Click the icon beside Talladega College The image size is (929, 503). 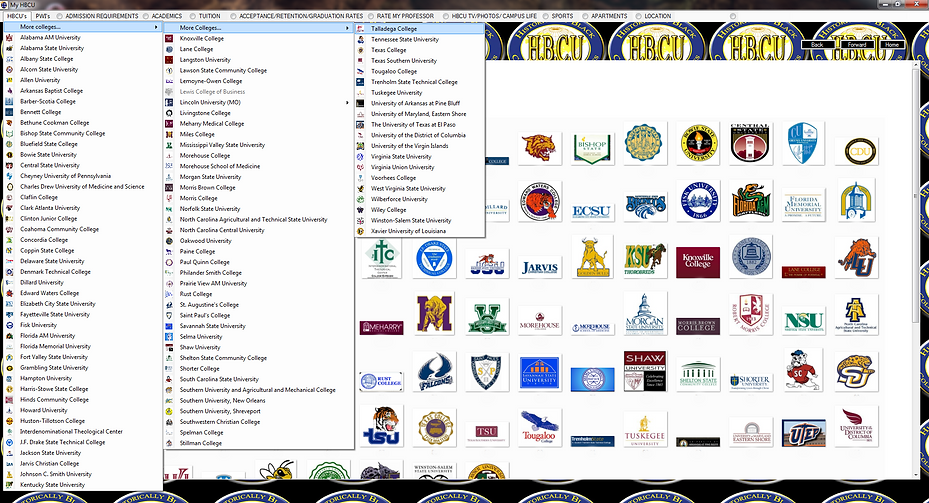[x=360, y=28]
